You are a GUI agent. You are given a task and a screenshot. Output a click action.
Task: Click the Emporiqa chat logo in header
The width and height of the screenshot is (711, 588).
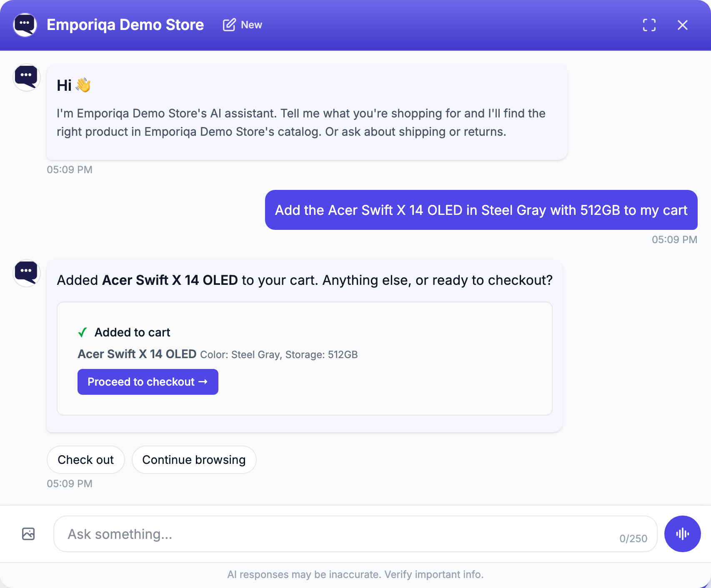[x=25, y=25]
